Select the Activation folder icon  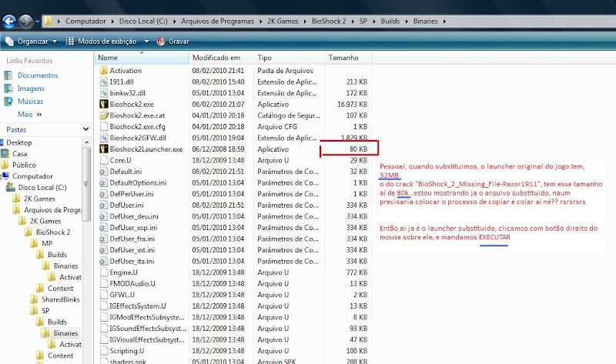[103, 71]
